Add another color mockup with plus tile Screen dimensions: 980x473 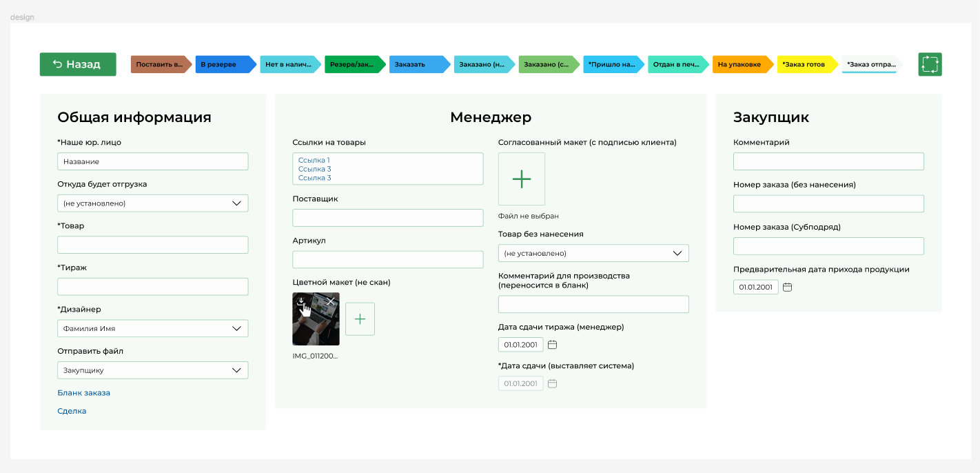tap(360, 319)
